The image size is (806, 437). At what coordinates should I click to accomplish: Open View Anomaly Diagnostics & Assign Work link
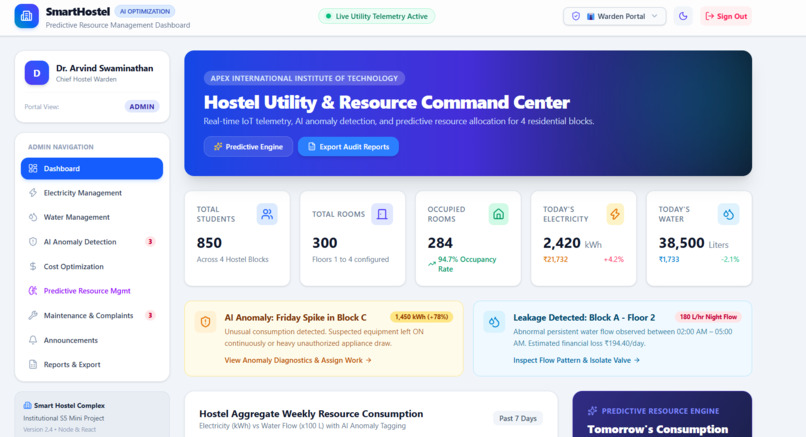(x=298, y=360)
